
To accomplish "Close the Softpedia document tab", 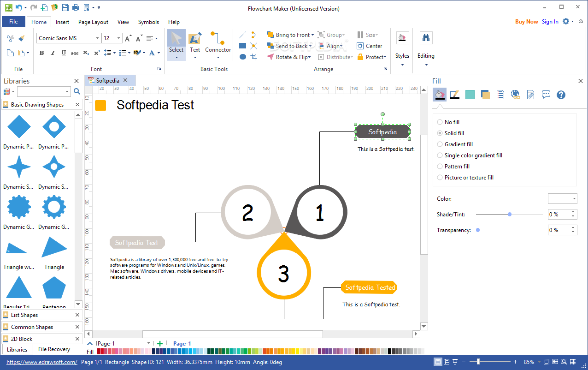I will 125,80.
